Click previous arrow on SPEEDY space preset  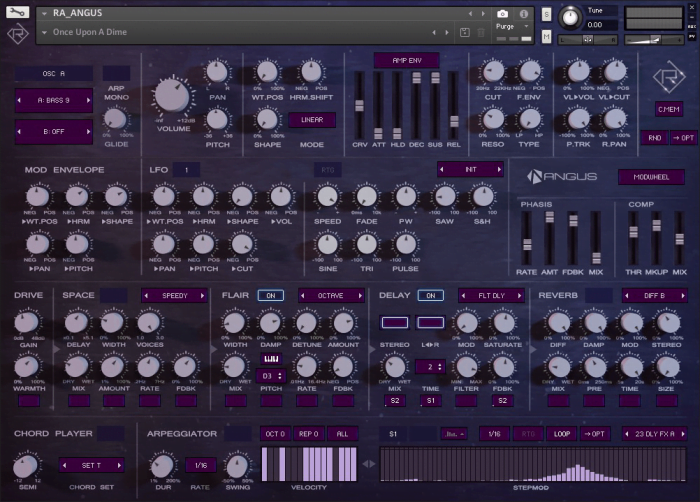point(146,296)
